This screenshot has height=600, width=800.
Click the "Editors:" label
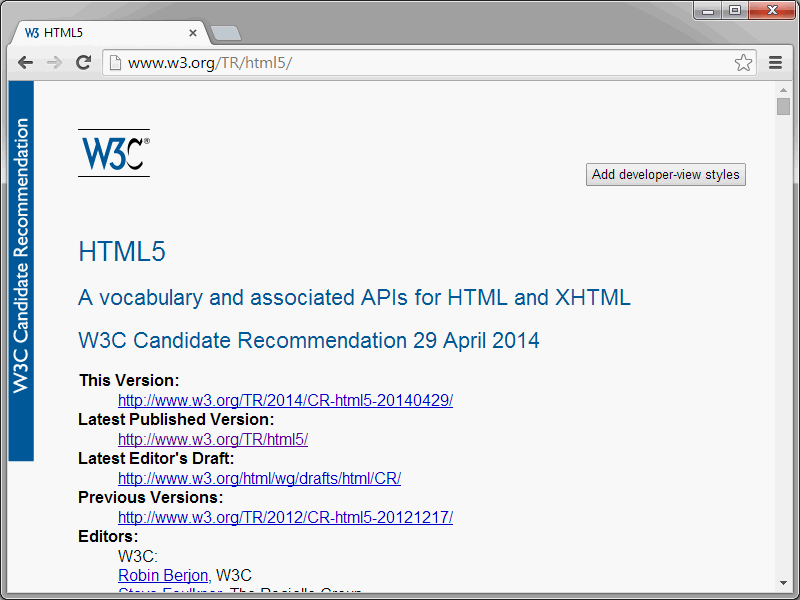click(x=108, y=537)
